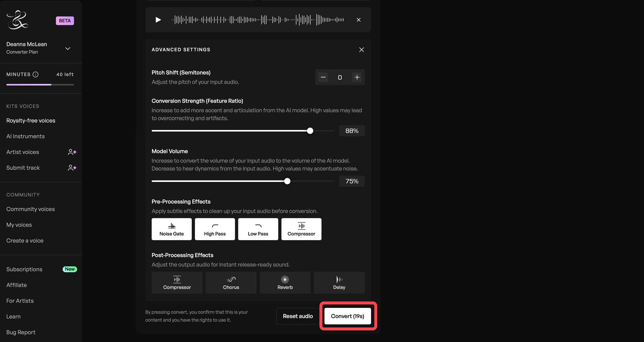The height and width of the screenshot is (342, 644).
Task: Select the Delay post-processing effect
Action: pos(339,283)
